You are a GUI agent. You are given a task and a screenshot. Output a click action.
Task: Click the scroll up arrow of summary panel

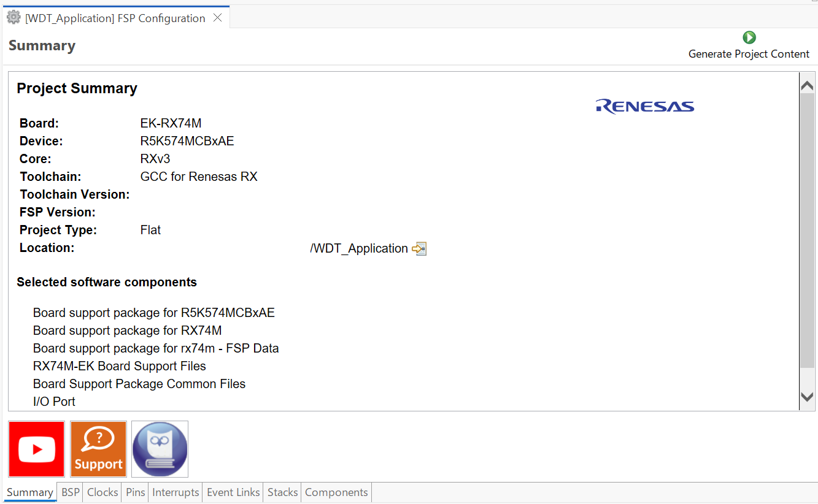pos(807,86)
